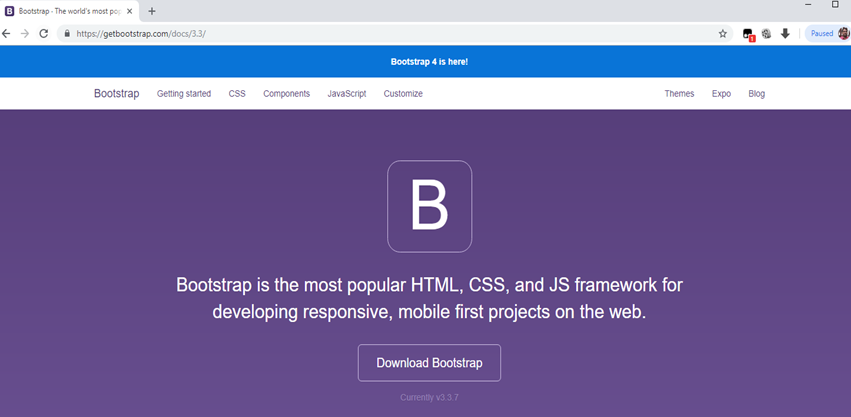The image size is (851, 417).
Task: Go to the Bootstrap brand home link
Action: point(117,93)
